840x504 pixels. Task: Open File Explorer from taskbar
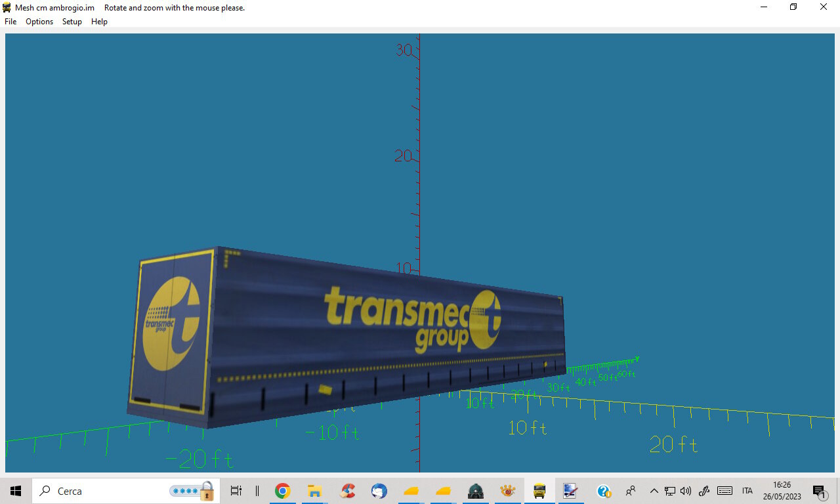coord(315,491)
